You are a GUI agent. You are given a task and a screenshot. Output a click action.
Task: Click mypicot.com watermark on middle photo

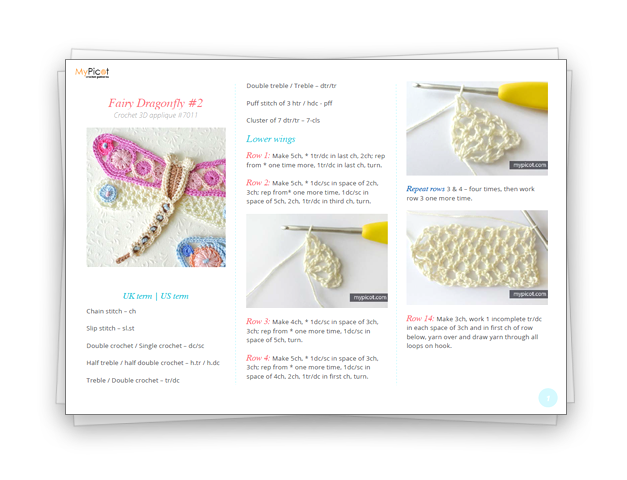click(x=369, y=297)
